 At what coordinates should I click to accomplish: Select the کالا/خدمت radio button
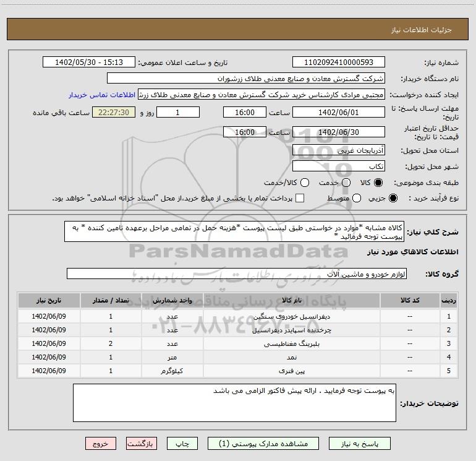click(305, 183)
